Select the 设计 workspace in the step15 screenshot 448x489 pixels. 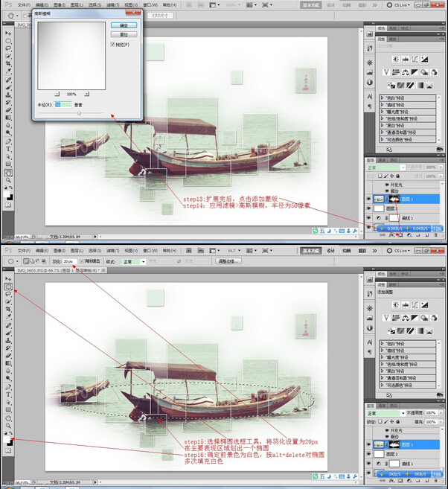[330, 250]
